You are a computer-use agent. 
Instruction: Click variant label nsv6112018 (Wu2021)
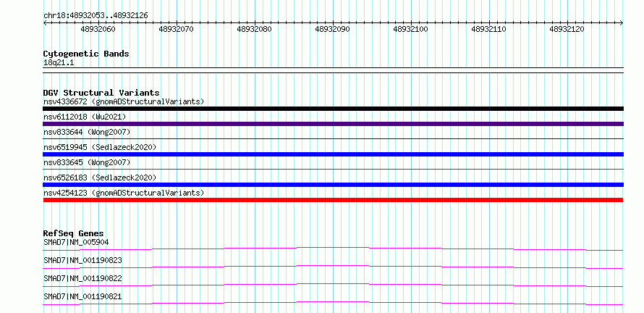click(85, 117)
